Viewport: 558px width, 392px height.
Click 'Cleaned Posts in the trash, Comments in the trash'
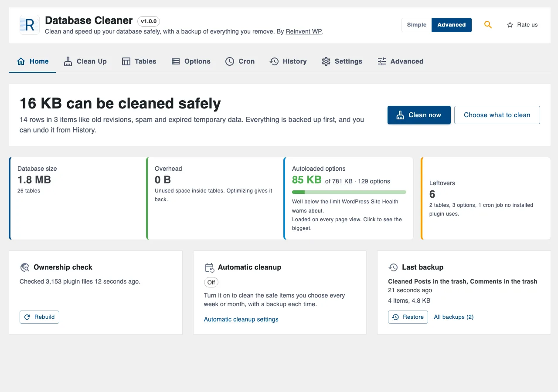463,281
